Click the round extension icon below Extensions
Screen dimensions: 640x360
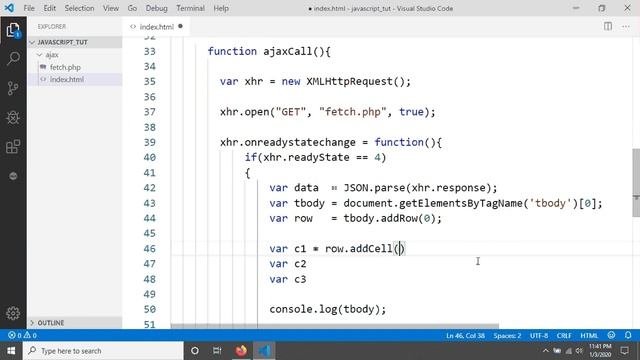pyautogui.click(x=13, y=176)
